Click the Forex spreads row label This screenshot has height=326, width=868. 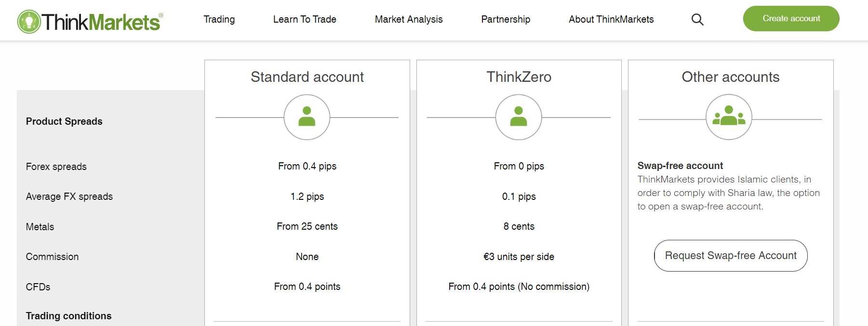56,167
